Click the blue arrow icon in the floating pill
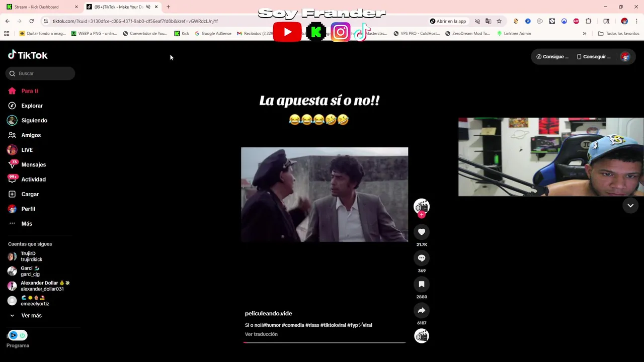The image size is (644, 362). coord(14,335)
